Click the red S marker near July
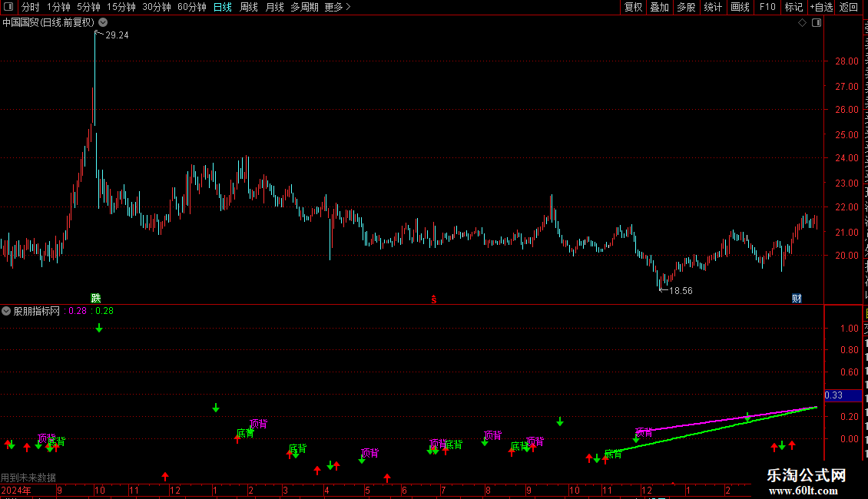868x499 pixels. click(434, 299)
